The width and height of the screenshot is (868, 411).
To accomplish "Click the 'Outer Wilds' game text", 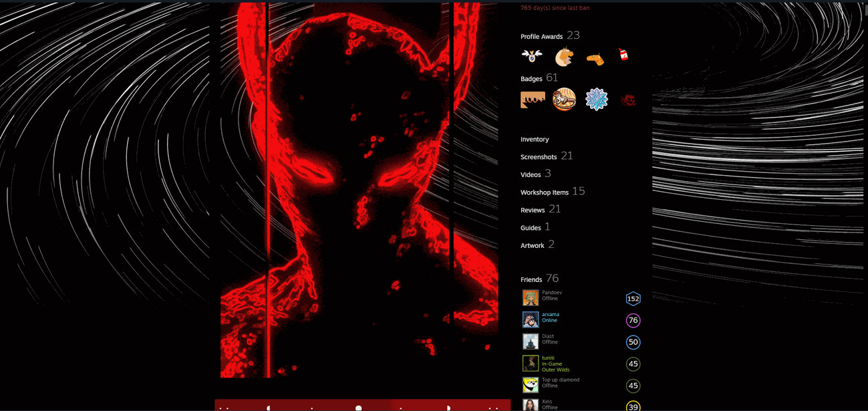I will [x=555, y=370].
